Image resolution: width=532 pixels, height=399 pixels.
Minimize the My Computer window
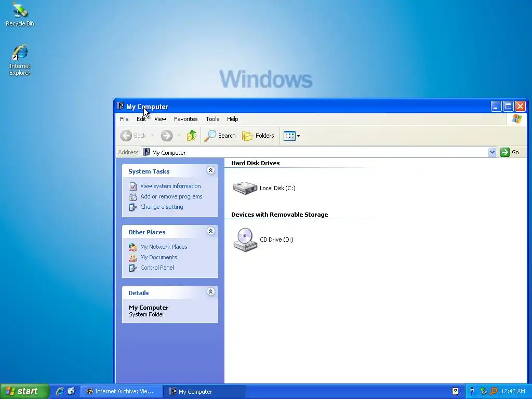point(496,107)
